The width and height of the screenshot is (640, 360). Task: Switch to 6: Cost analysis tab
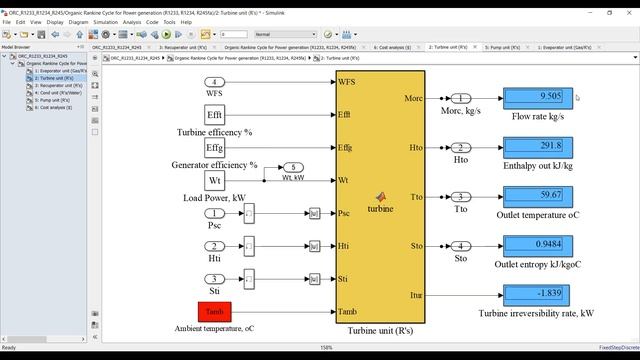[x=392, y=47]
